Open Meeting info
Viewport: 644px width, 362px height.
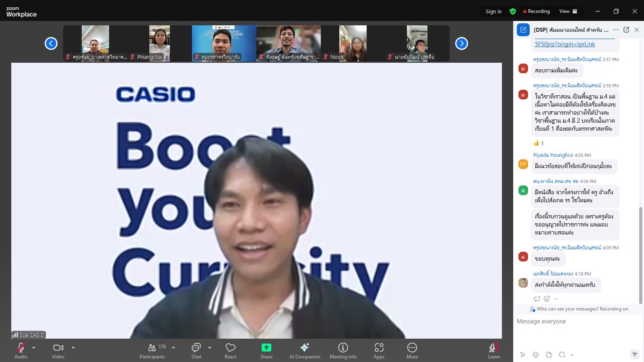[343, 350]
